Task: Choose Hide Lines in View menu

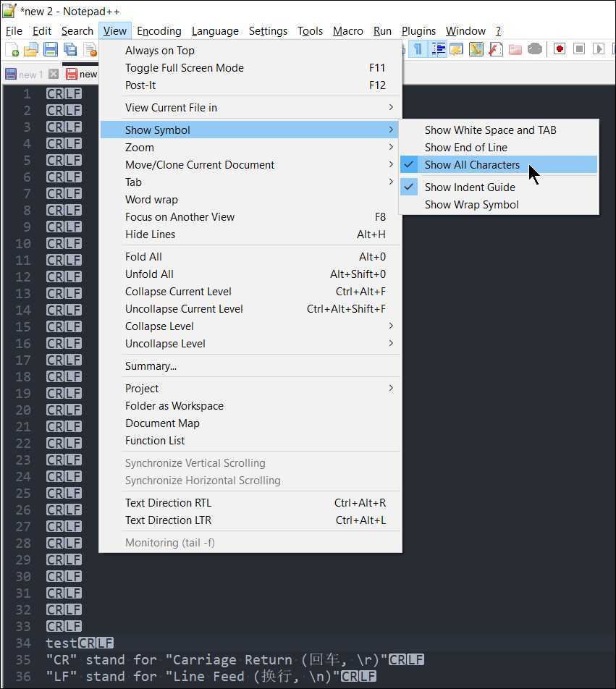Action: [x=250, y=234]
